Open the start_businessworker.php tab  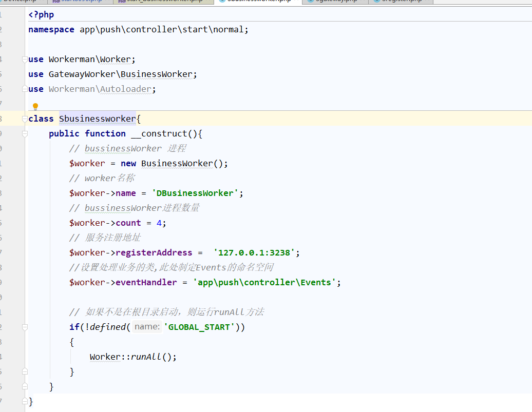[x=164, y=2]
